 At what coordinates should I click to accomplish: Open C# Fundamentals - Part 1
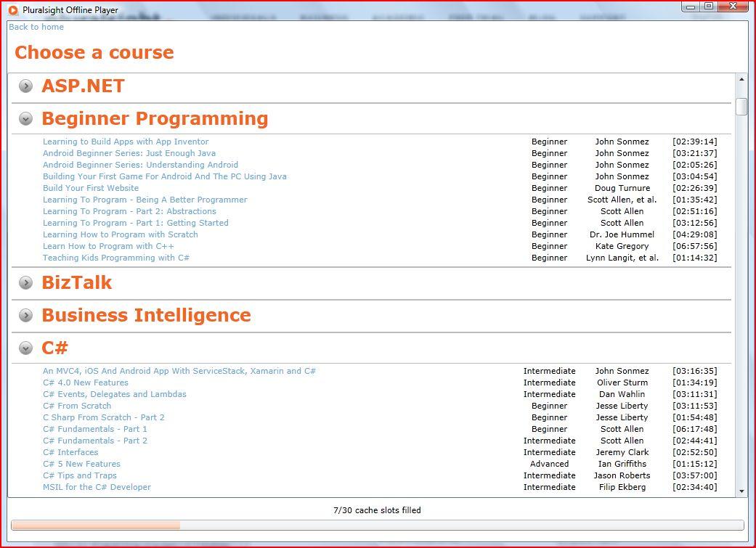click(x=94, y=429)
